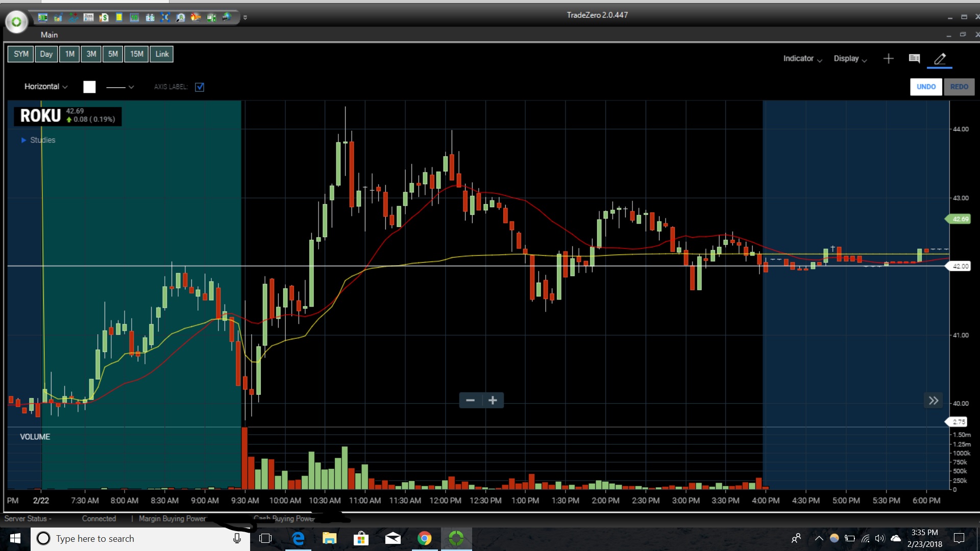Click the Link button
The image size is (980, 551).
click(x=162, y=54)
